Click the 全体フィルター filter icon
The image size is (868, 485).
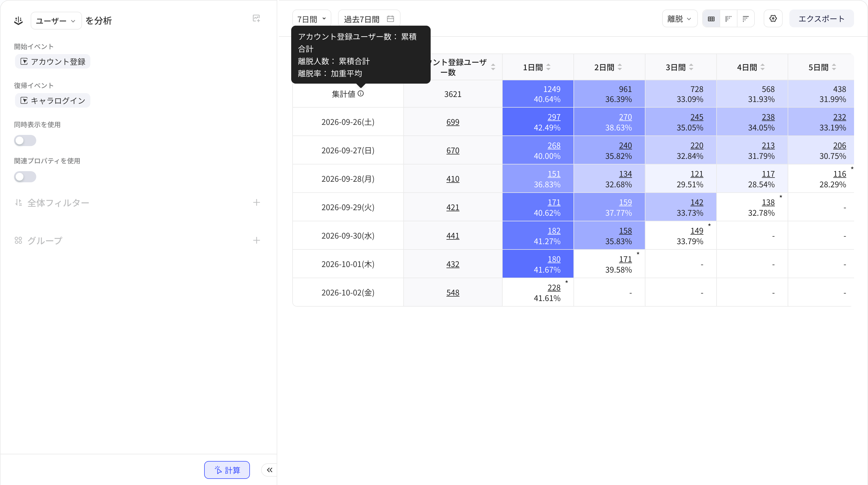(18, 202)
